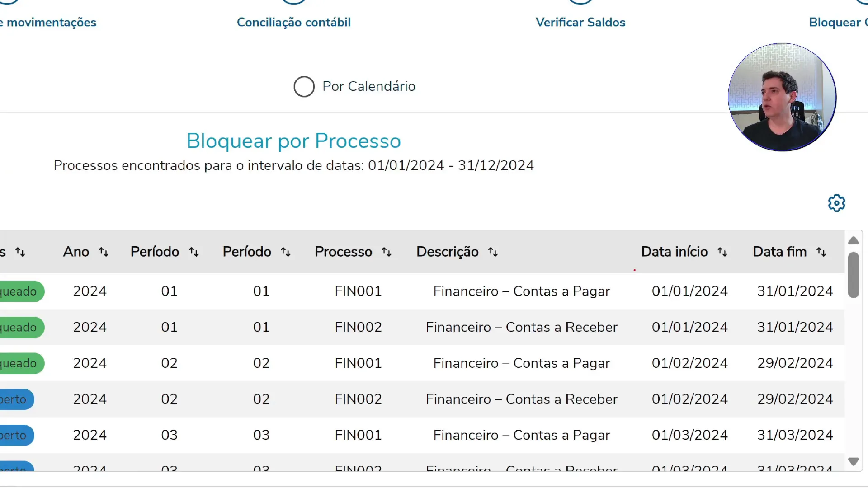Image resolution: width=868 pixels, height=488 pixels.
Task: Click the scrollbar up arrow
Action: [854, 240]
